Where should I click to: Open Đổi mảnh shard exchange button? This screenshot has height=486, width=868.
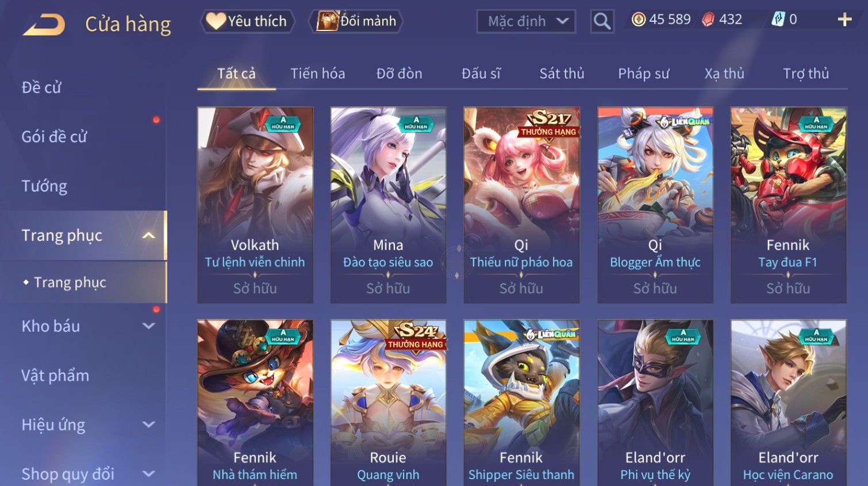pyautogui.click(x=356, y=21)
